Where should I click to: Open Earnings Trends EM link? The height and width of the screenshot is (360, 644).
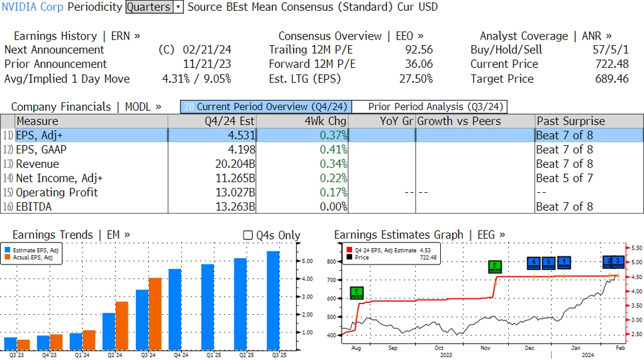pos(71,235)
